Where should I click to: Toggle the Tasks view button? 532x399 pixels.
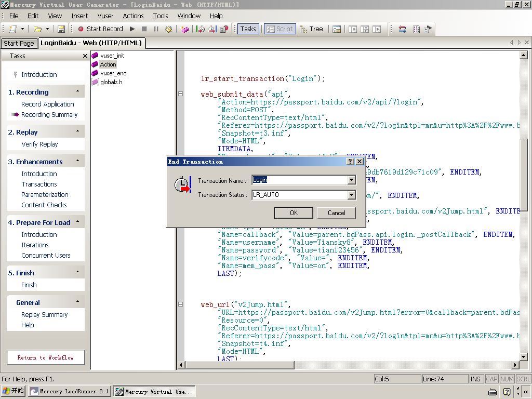248,29
